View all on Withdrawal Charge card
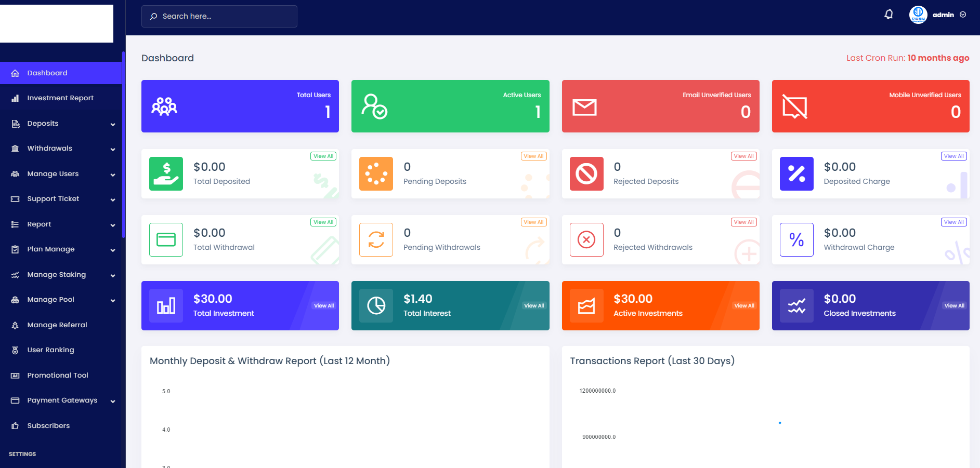980x468 pixels. 953,222
